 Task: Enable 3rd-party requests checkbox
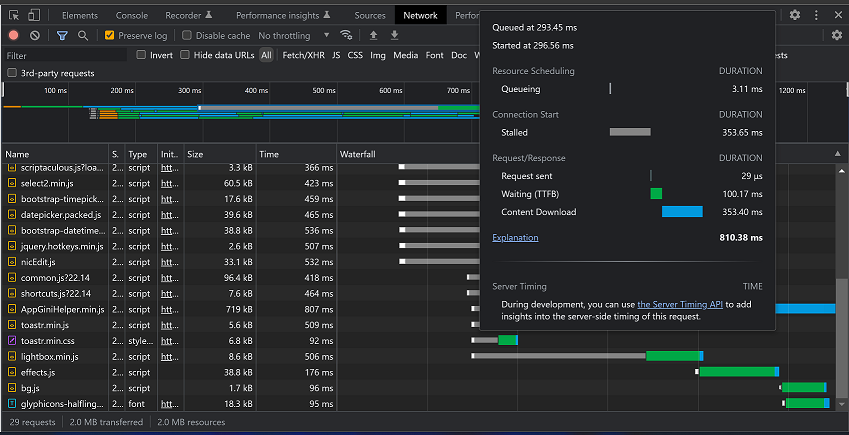[x=12, y=73]
